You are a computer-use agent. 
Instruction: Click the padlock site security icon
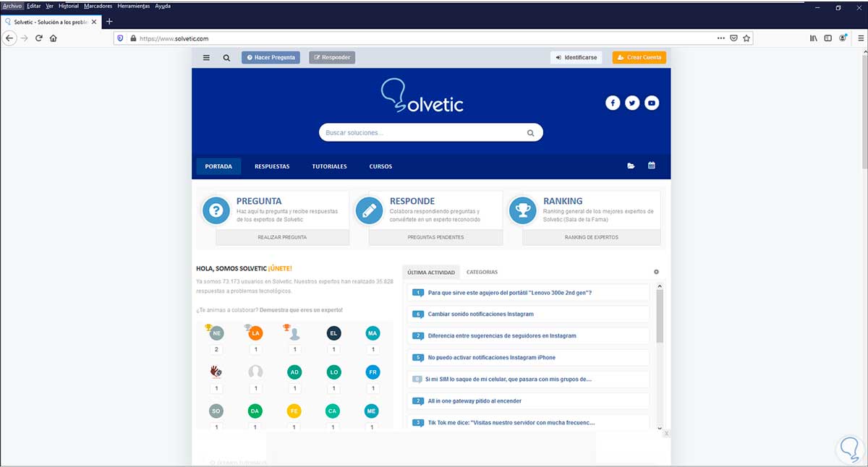pyautogui.click(x=133, y=38)
